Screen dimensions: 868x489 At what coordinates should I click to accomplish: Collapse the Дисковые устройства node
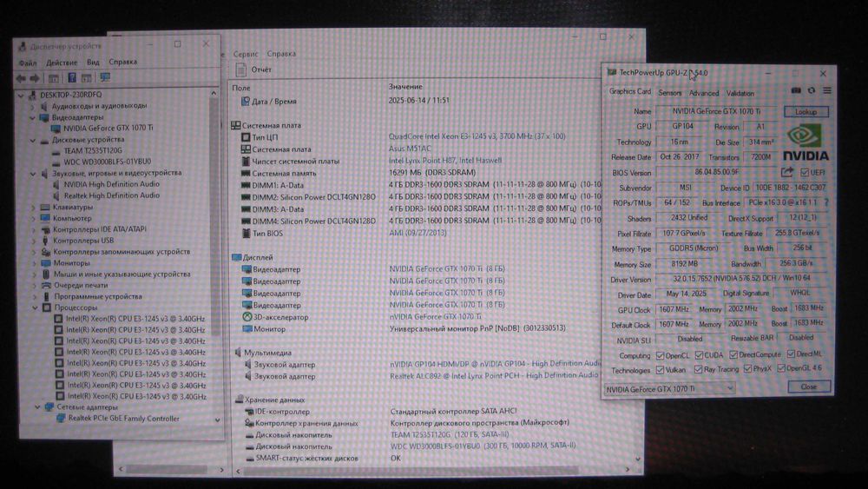(x=33, y=140)
